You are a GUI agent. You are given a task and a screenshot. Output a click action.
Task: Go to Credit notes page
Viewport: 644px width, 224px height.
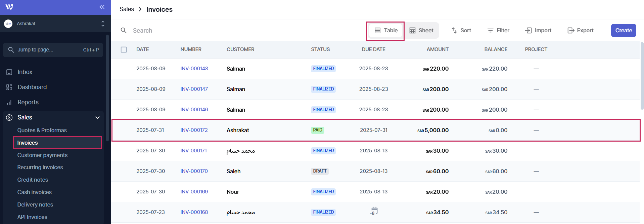click(x=33, y=180)
